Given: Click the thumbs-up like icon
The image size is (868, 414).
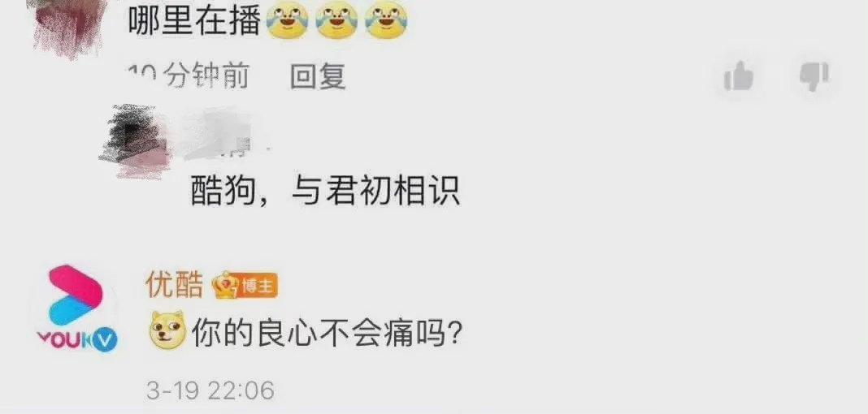Looking at the screenshot, I should [739, 76].
